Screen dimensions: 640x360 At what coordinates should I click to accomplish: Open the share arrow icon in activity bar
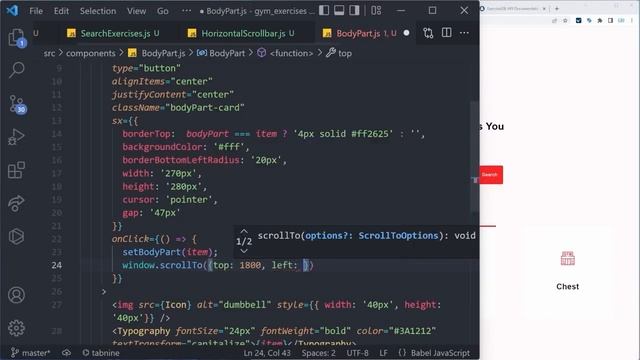[16, 203]
